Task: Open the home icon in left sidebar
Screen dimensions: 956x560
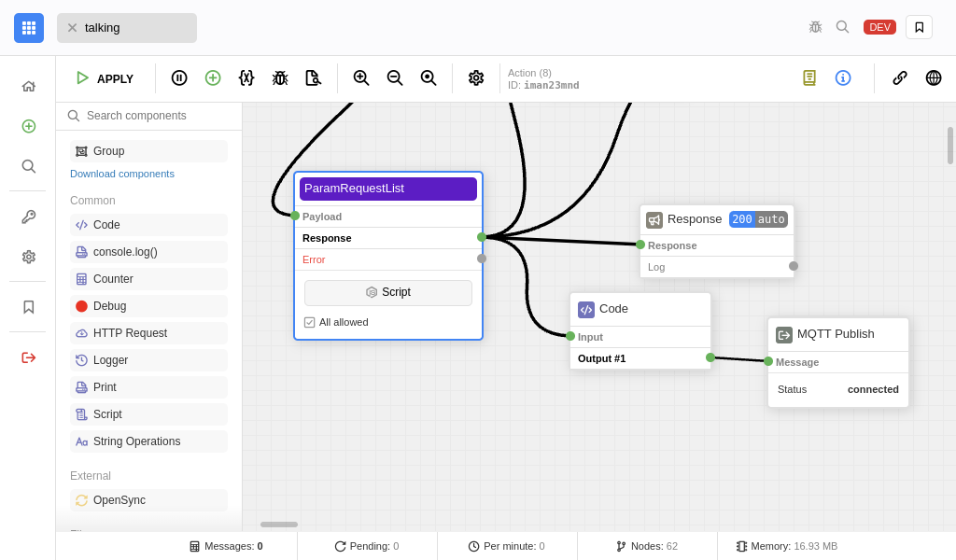Action: 28,87
